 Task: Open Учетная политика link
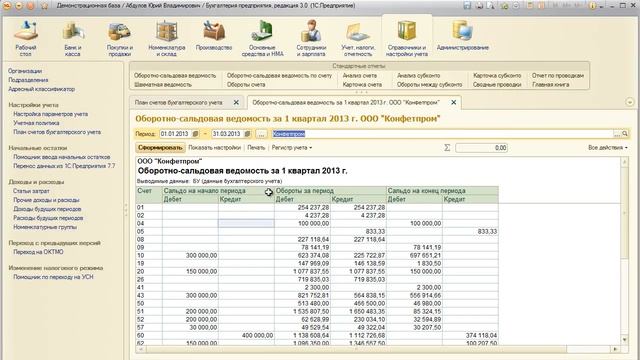tap(36, 123)
